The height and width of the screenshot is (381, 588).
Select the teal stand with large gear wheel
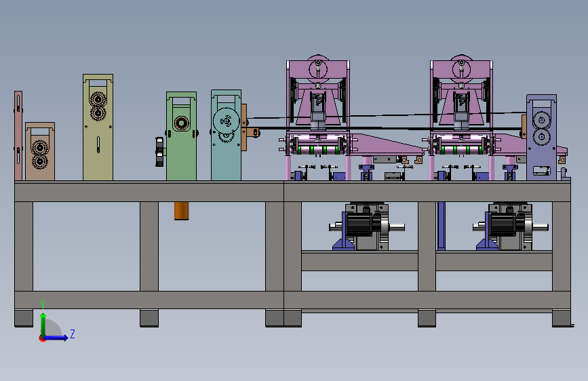[226, 135]
